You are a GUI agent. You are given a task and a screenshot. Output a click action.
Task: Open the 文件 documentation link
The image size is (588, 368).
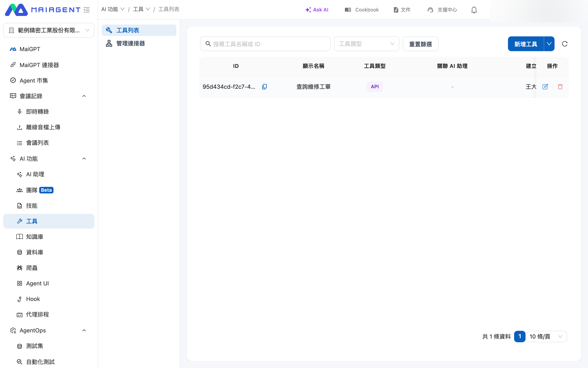[x=402, y=10]
